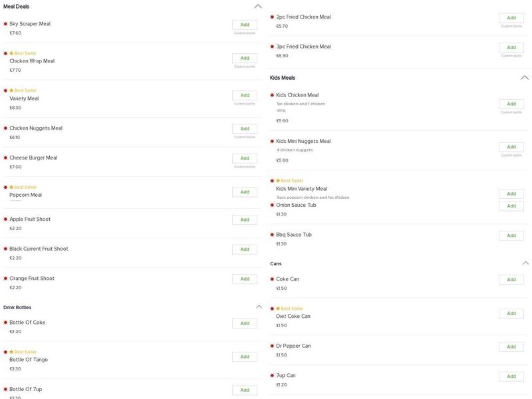Screen dimensions: 532x399
Task: Click the Best Seller star above Diet Coke Can
Action: [x=278, y=309]
